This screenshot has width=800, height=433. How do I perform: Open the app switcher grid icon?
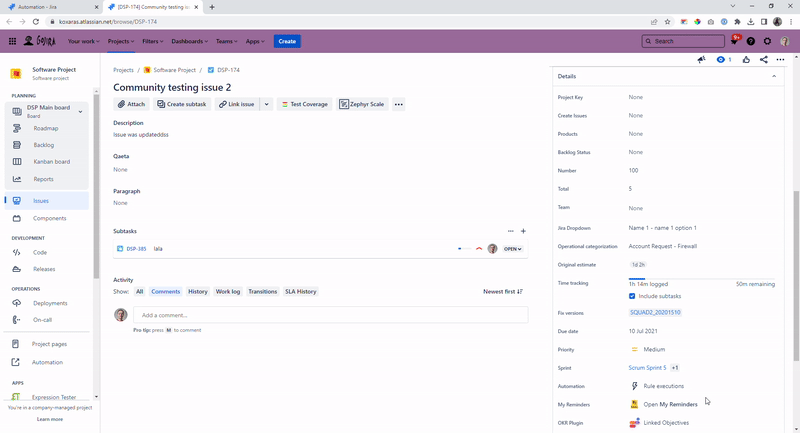(12, 41)
